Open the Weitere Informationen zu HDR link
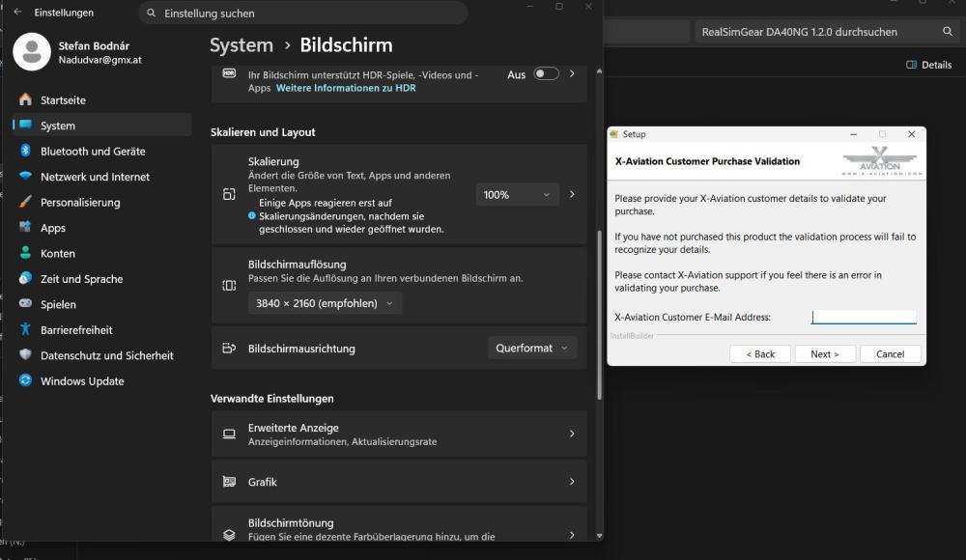Image resolution: width=966 pixels, height=560 pixels. coord(346,88)
